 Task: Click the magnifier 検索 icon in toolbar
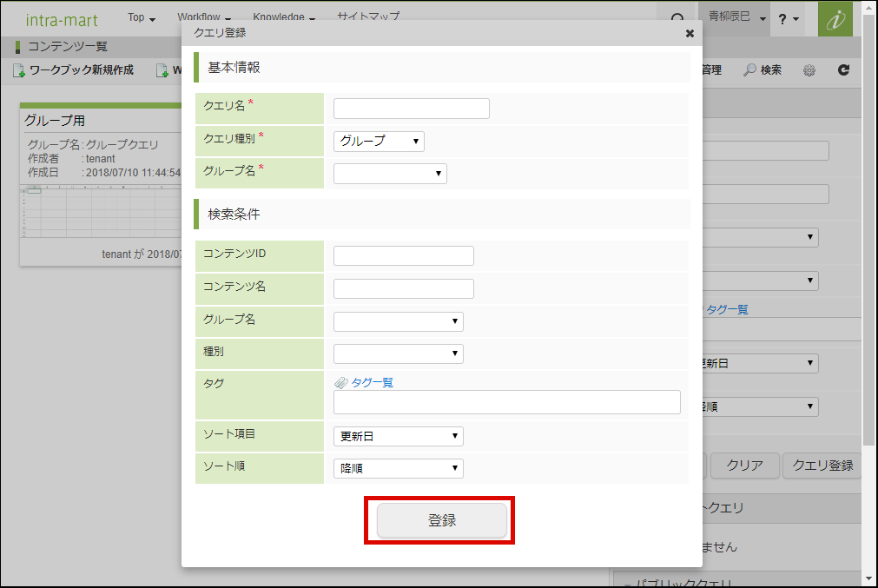click(x=749, y=70)
